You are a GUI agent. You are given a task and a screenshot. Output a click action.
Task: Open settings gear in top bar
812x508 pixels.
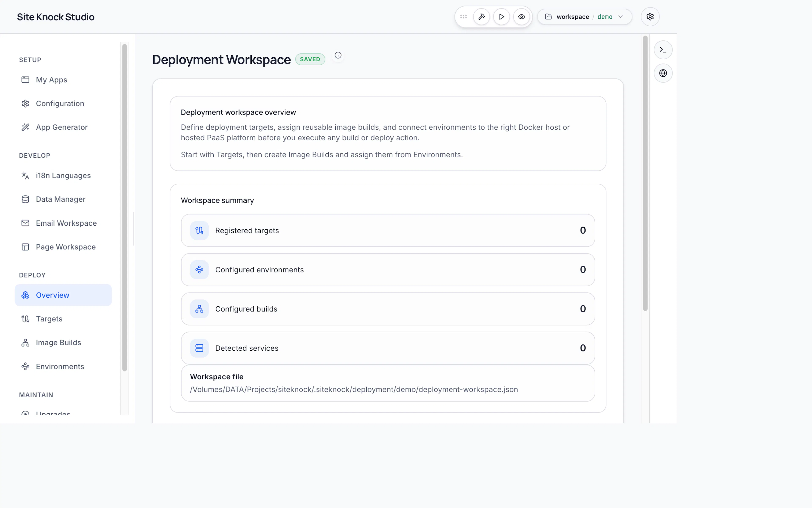(650, 17)
